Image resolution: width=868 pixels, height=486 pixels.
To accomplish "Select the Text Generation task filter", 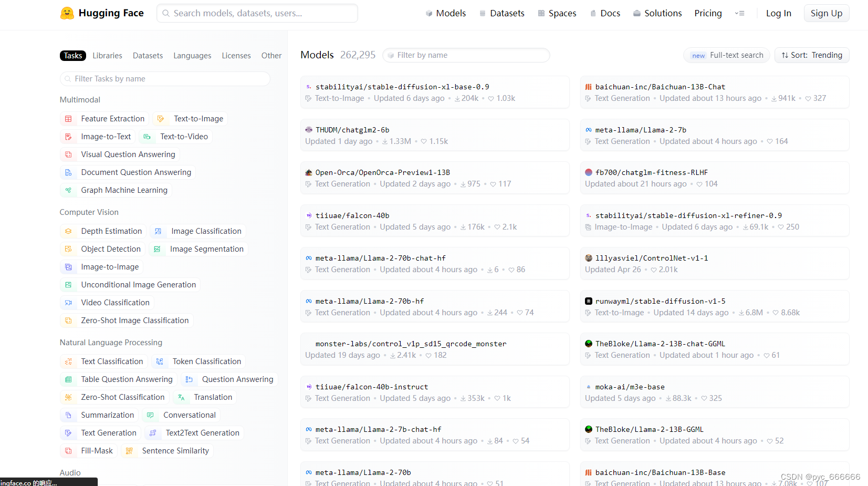I will click(x=101, y=433).
